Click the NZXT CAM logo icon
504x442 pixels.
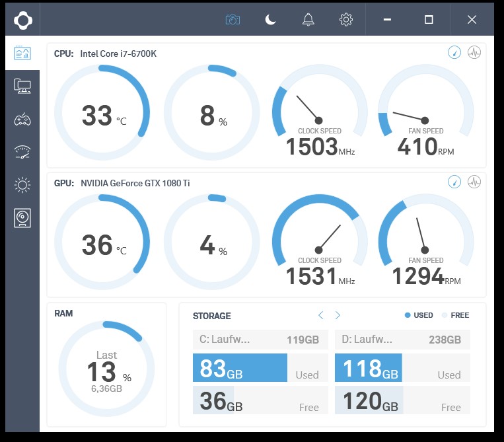(x=23, y=20)
